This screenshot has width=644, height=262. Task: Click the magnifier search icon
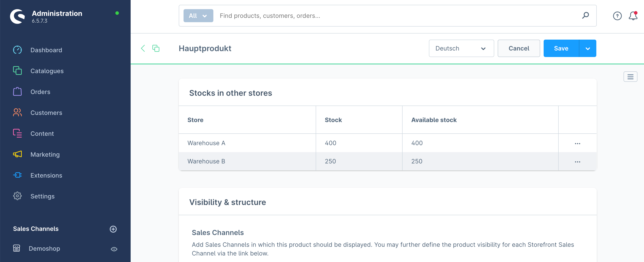[585, 15]
